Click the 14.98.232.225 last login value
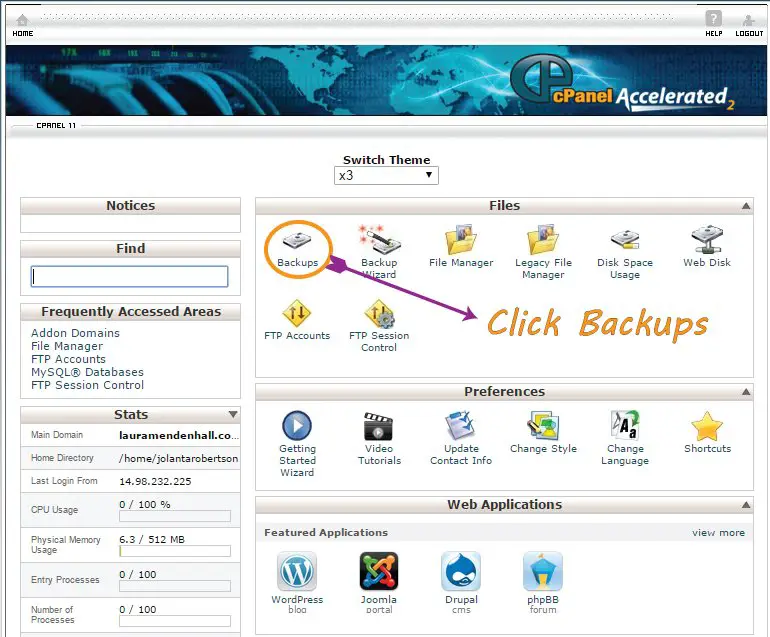This screenshot has height=637, width=770. pos(155,481)
